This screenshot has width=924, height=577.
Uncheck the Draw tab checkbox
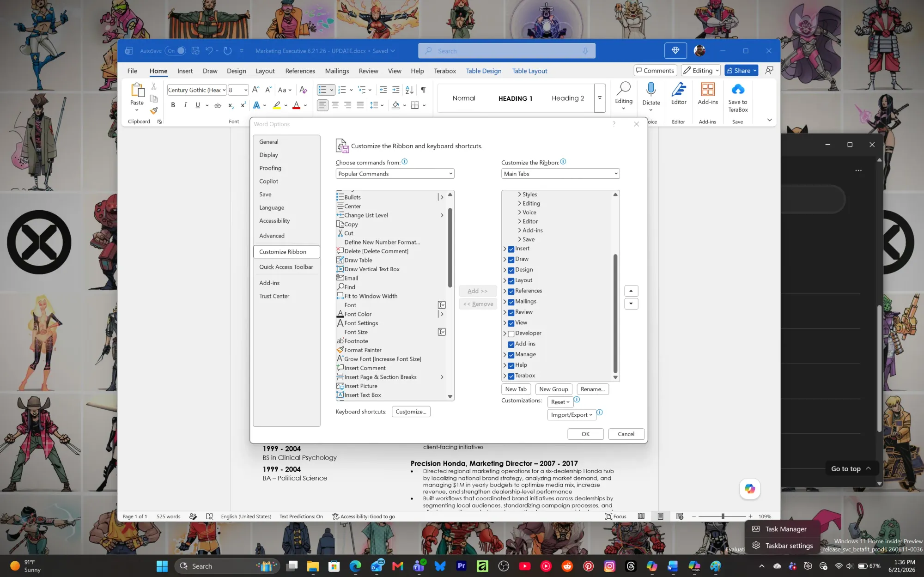511,260
